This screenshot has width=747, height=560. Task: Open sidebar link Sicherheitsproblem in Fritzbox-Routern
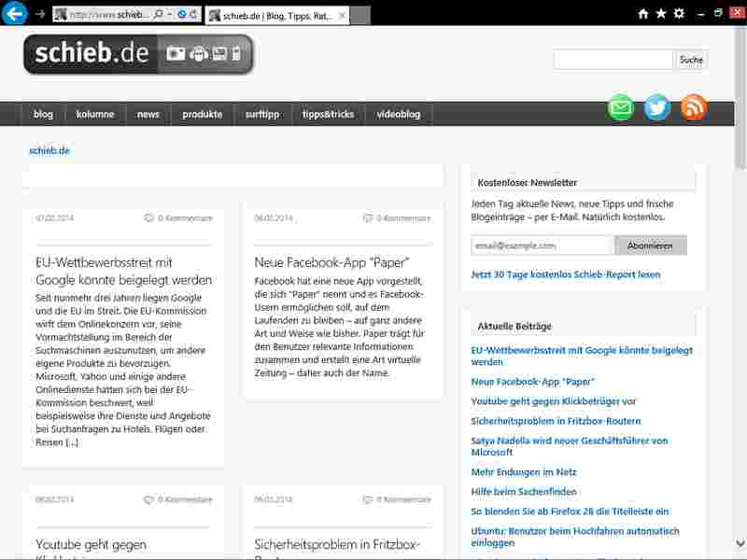556,422
